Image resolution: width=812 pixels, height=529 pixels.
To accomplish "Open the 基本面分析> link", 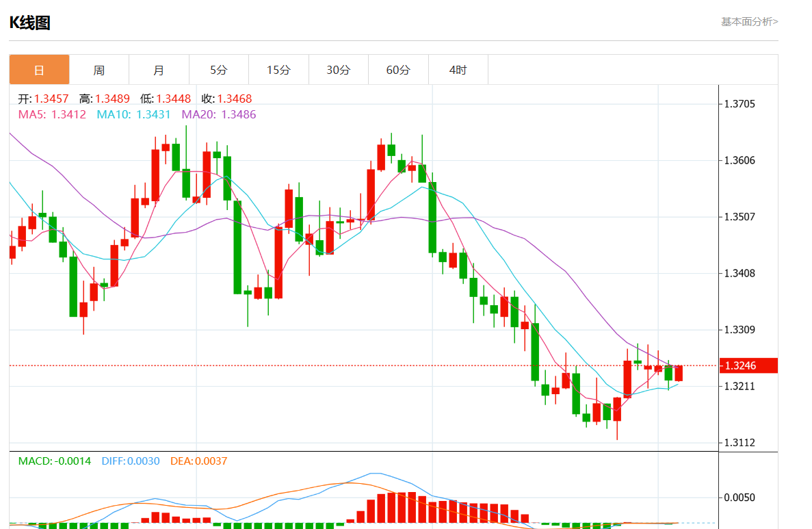I will click(x=749, y=22).
